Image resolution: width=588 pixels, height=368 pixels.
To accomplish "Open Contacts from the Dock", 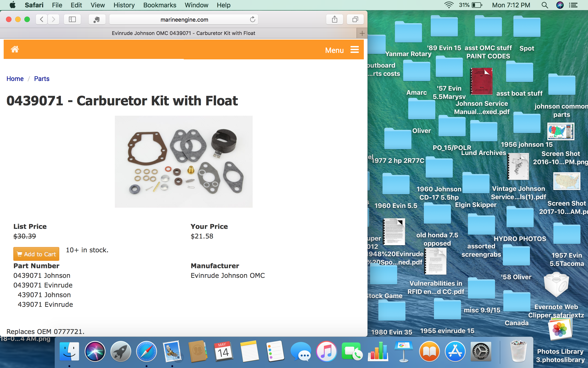I will coord(198,351).
